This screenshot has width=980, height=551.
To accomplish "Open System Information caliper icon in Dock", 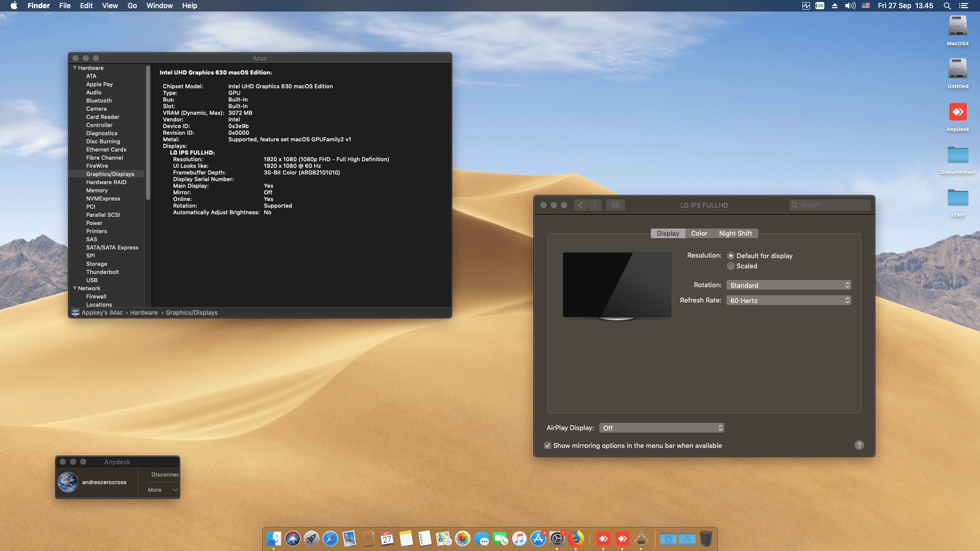I will (x=641, y=538).
